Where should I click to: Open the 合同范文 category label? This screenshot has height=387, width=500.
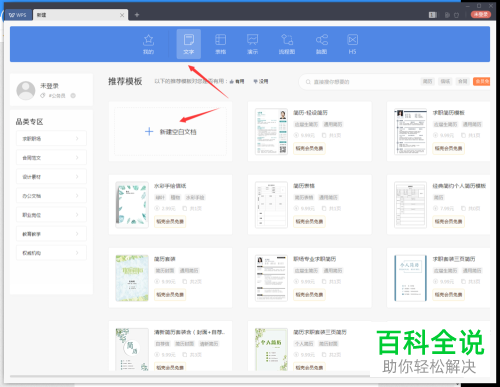tap(32, 157)
